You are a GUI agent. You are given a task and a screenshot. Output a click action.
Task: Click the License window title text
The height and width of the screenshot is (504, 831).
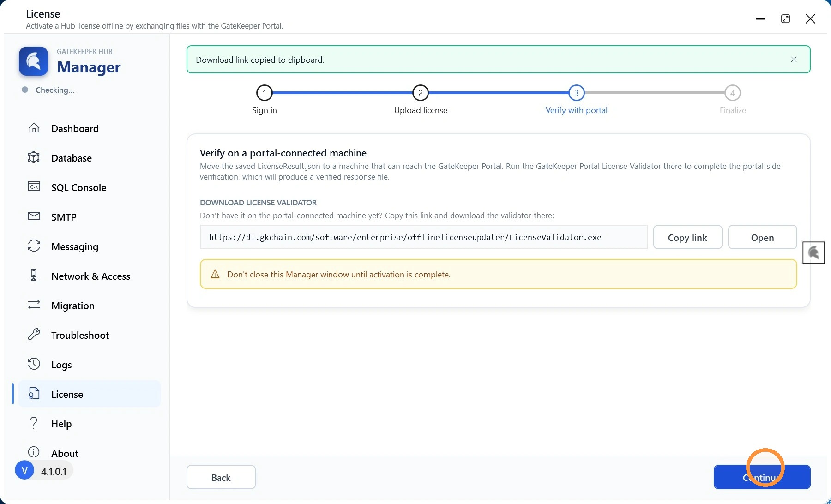[x=43, y=14]
